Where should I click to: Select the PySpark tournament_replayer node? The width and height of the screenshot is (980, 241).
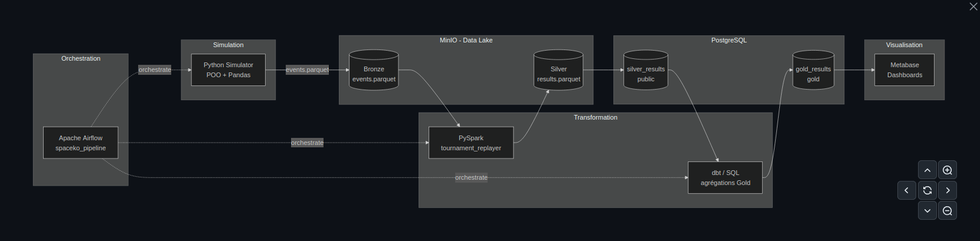pos(471,143)
